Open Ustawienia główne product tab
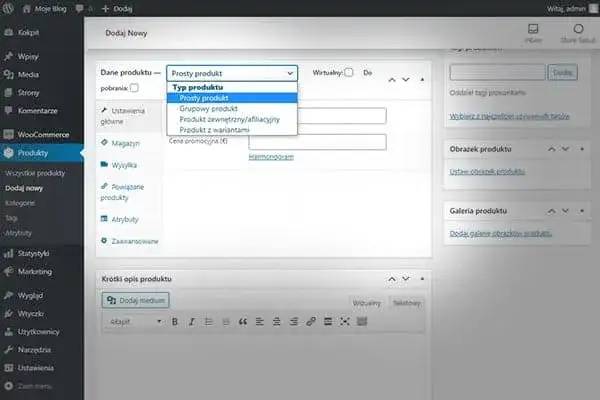This screenshot has width=600, height=400. tap(130, 116)
